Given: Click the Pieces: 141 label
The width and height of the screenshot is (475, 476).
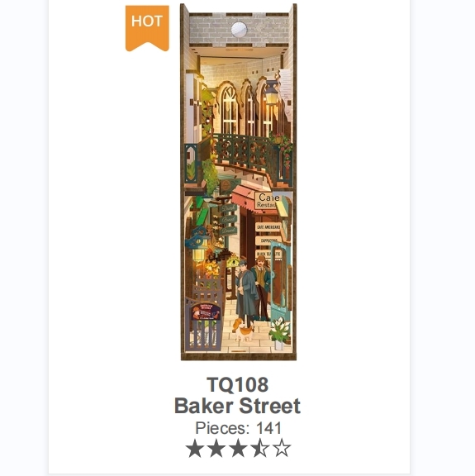Looking at the screenshot, I should [x=238, y=428].
